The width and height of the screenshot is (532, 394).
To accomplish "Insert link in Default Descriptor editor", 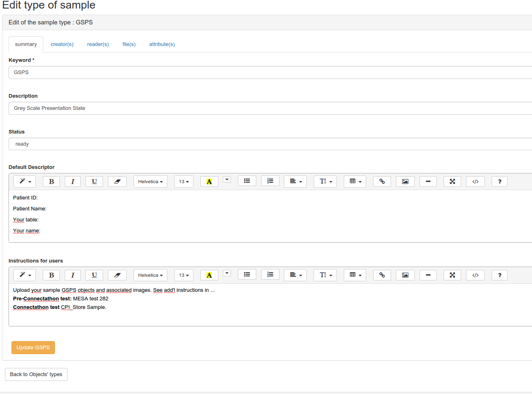I will 382,182.
